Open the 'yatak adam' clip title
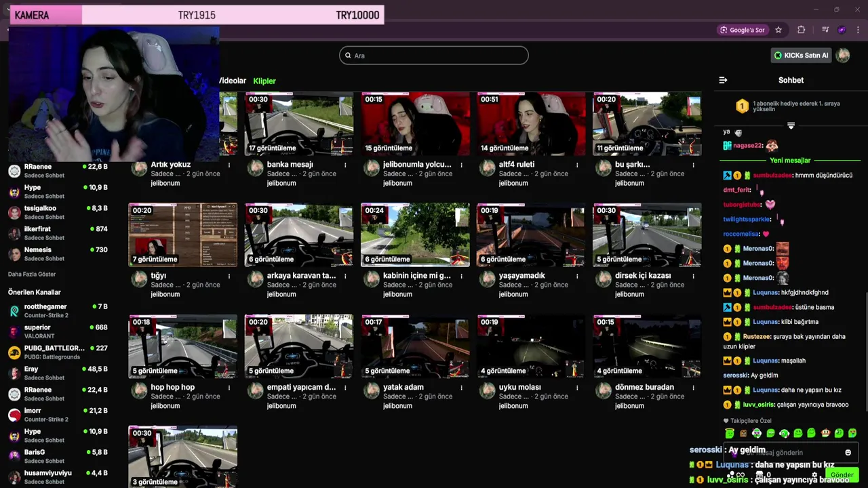Viewport: 868px width, 488px height. pos(403,388)
